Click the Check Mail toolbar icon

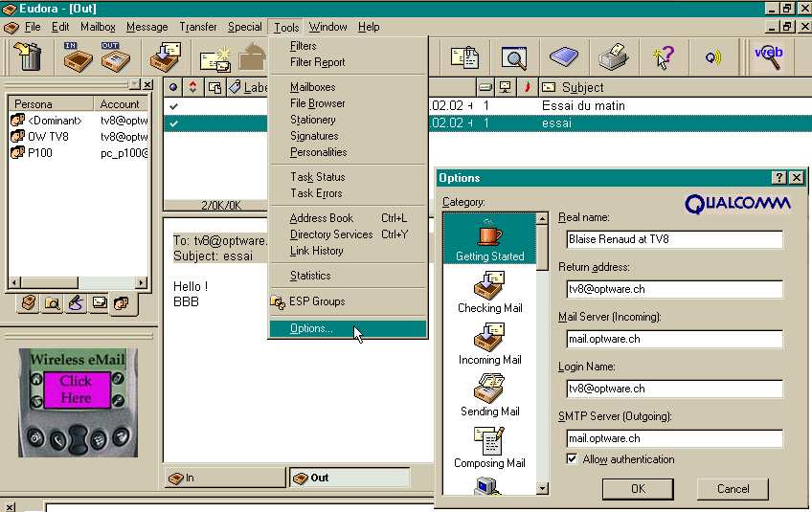click(166, 56)
